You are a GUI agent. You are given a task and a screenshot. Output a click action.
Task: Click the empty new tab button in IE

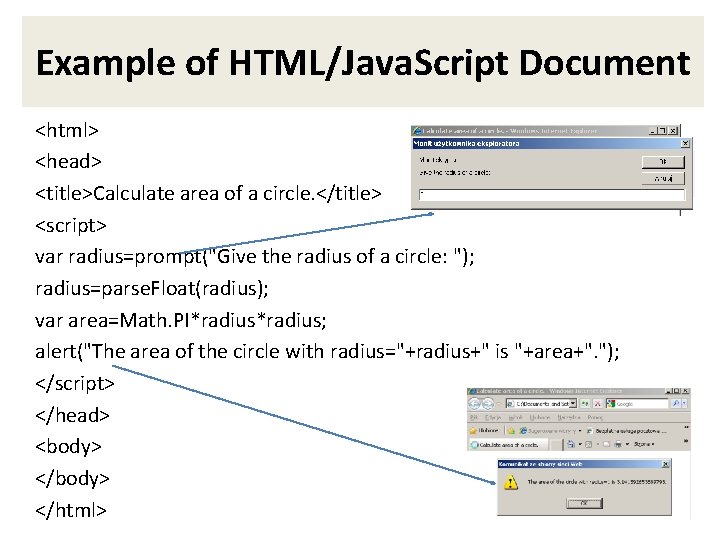[556, 444]
